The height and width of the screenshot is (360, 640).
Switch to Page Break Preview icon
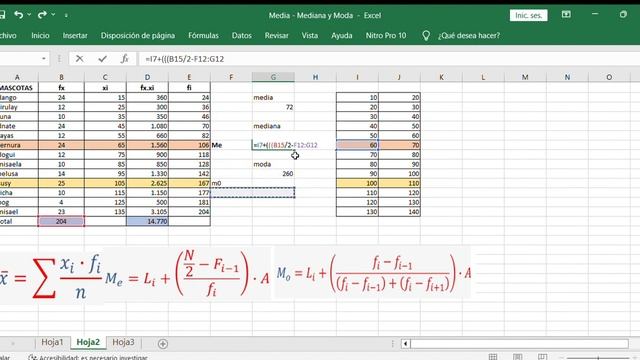(x=542, y=357)
